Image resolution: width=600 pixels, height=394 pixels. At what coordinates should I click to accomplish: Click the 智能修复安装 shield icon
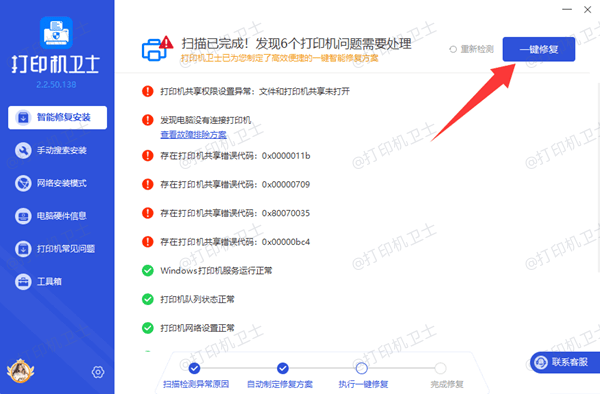click(23, 117)
